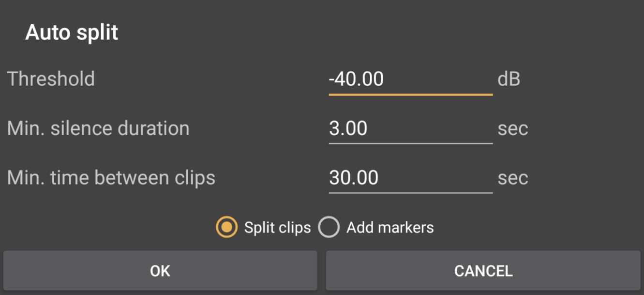
Task: Confirm auto split with the OK button
Action: click(160, 271)
